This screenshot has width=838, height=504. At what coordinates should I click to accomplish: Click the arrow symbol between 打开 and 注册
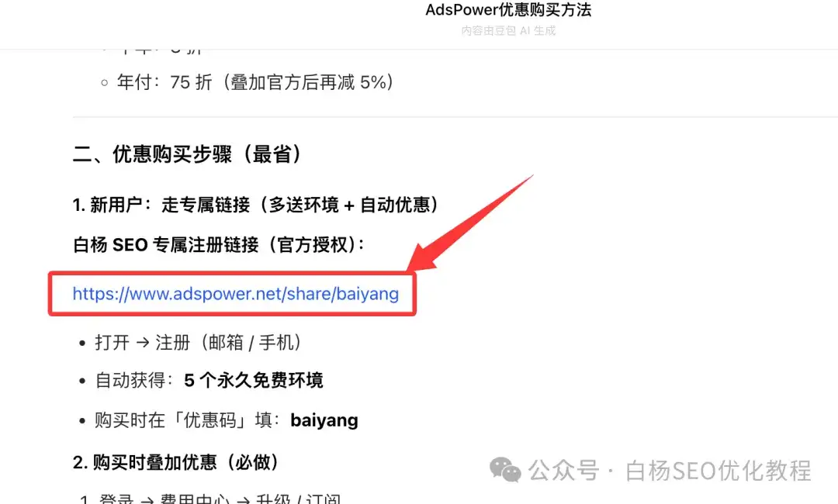143,342
